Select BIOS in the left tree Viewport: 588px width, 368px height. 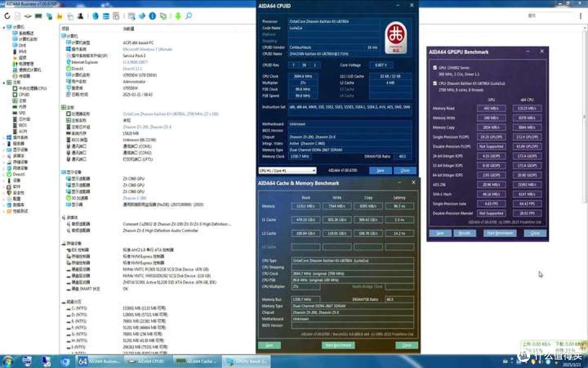pyautogui.click(x=23, y=125)
